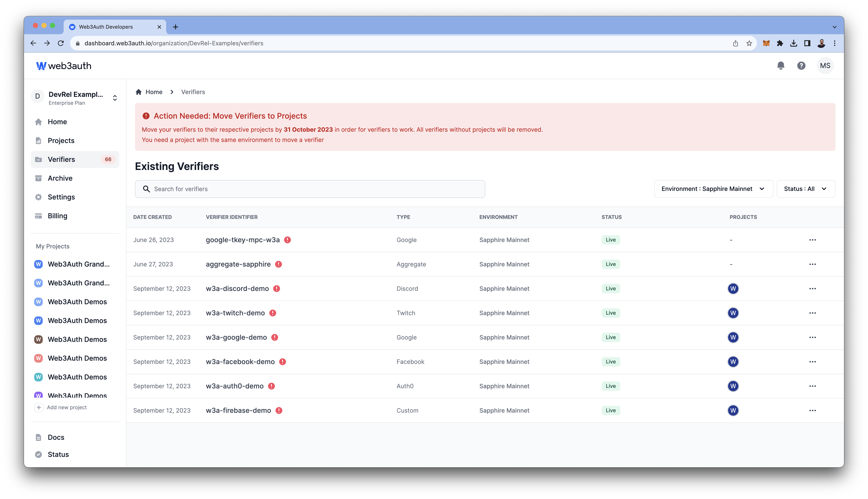Image resolution: width=868 pixels, height=499 pixels.
Task: Open project badge in w3a-google-demo row
Action: pos(733,337)
